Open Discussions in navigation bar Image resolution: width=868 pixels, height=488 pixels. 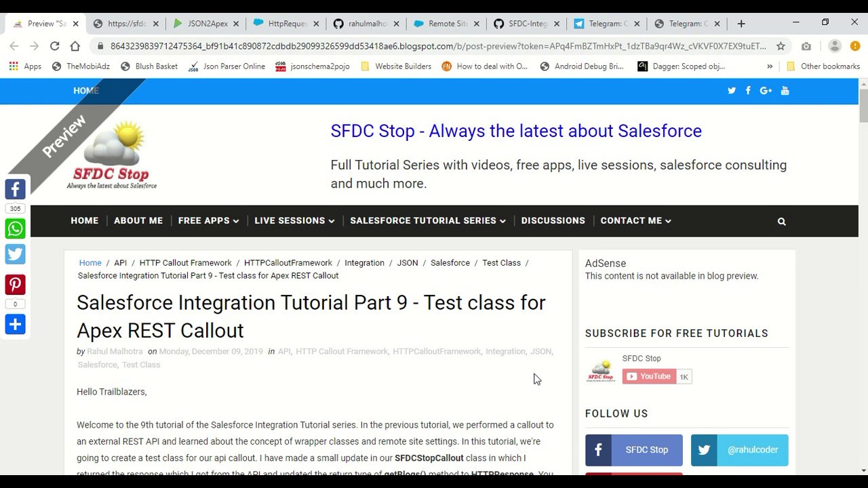[553, 221]
